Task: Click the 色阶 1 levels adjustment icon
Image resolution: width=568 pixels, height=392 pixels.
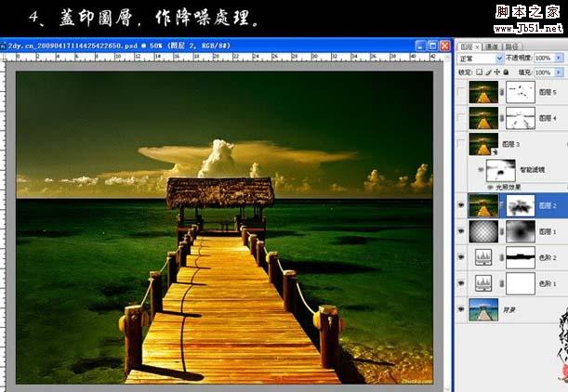Action: click(483, 283)
